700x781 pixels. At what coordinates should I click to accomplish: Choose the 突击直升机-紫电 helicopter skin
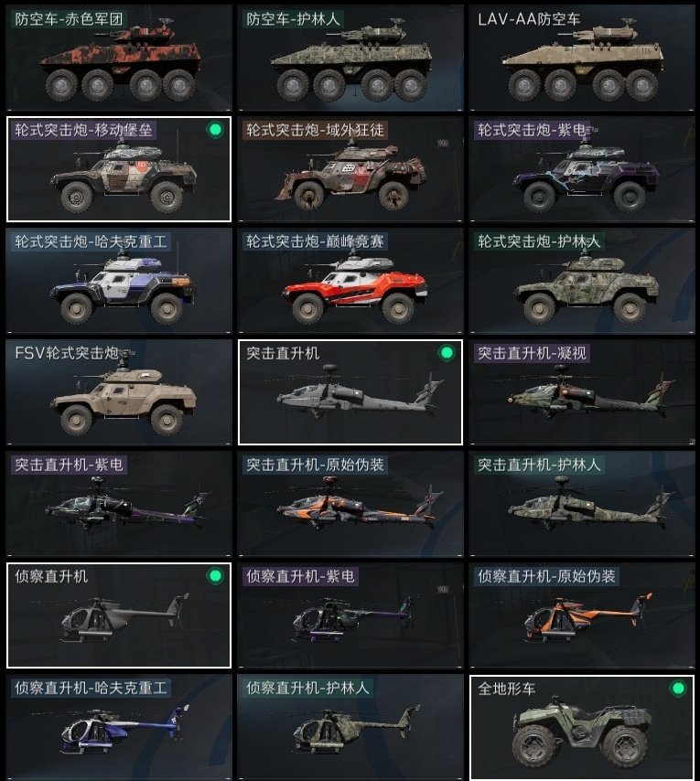tap(119, 504)
